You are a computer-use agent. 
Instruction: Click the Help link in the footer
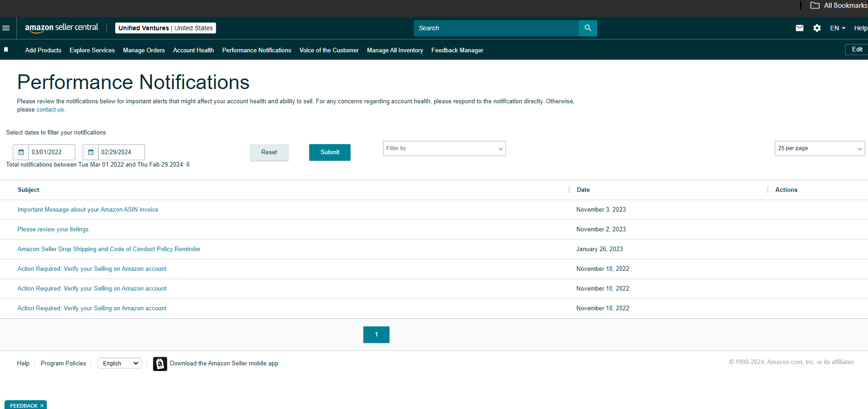[23, 363]
